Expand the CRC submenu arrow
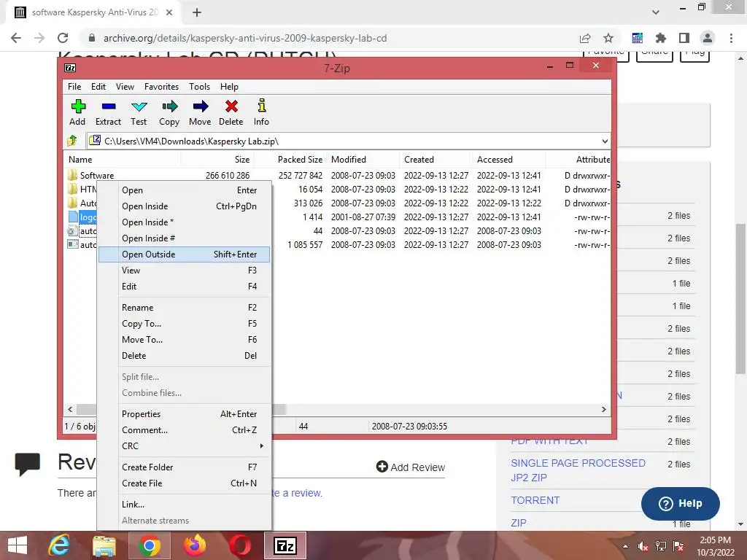 click(x=262, y=446)
